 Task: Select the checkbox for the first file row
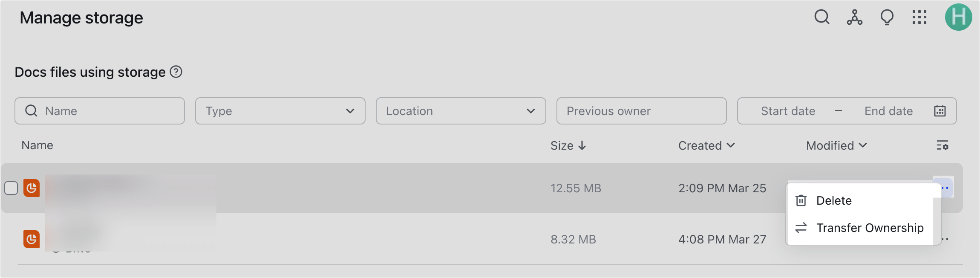point(11,188)
